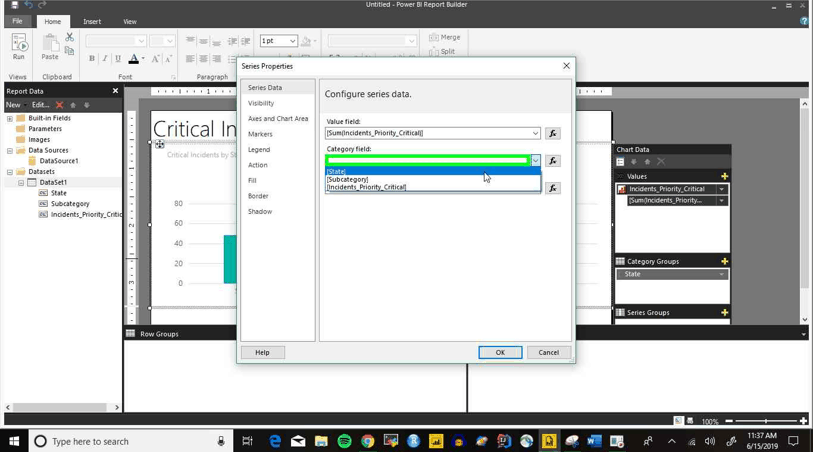Click the font color A icon
Image resolution: width=814 pixels, height=452 pixels.
tap(133, 59)
